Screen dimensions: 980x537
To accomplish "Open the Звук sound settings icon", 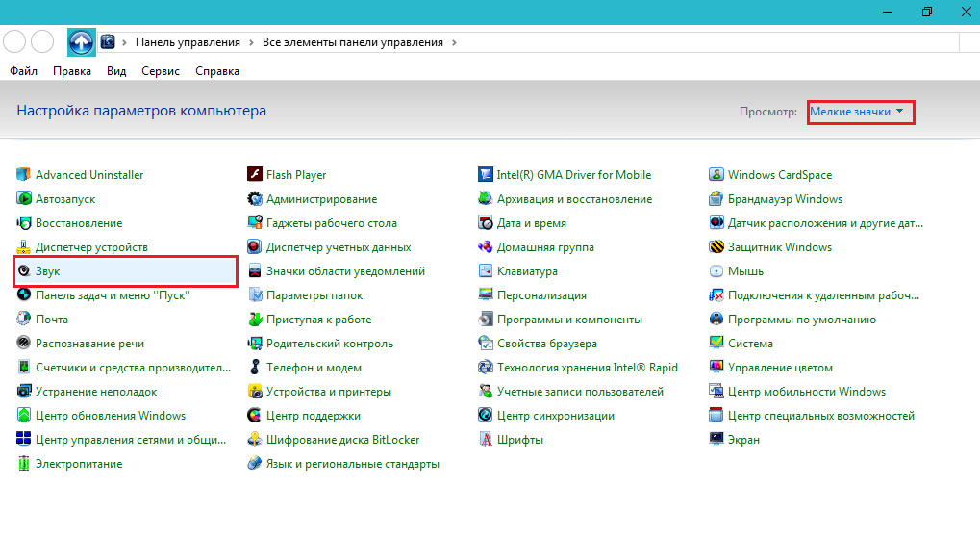I will coord(24,271).
